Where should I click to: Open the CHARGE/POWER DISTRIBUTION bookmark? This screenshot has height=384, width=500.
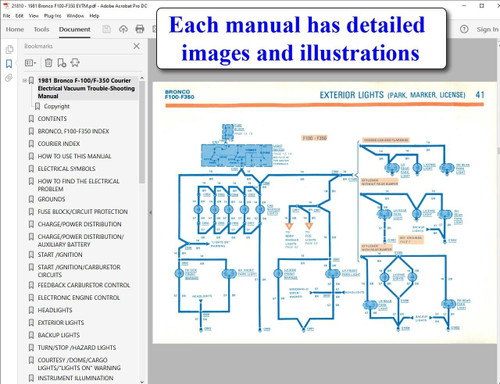(79, 224)
